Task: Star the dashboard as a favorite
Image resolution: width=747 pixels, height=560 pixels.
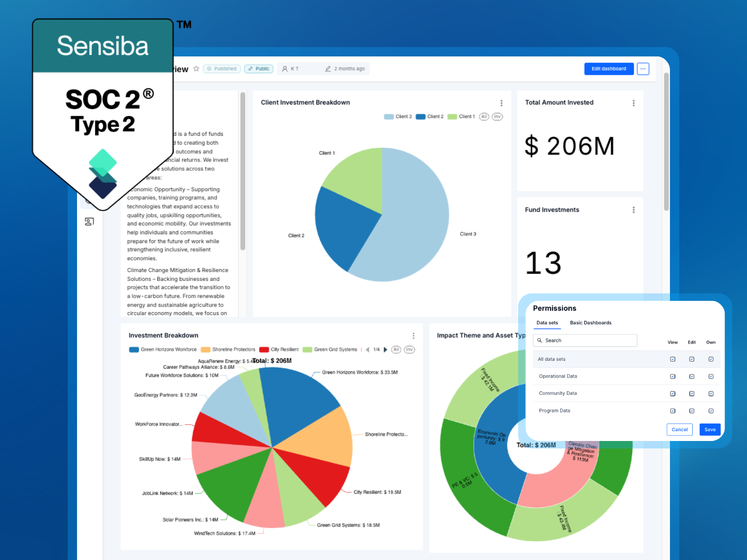Action: [196, 68]
